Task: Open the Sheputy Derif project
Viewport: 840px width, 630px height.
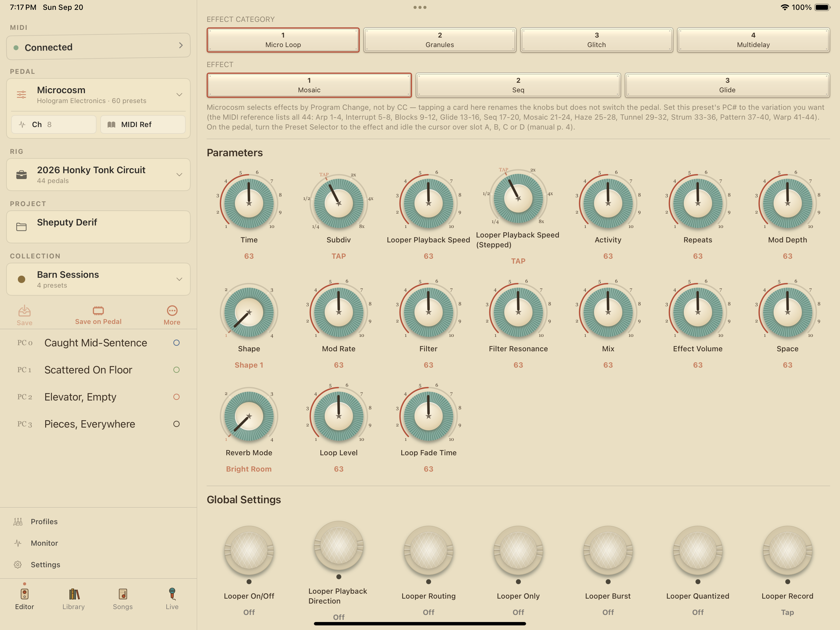Action: (98, 227)
